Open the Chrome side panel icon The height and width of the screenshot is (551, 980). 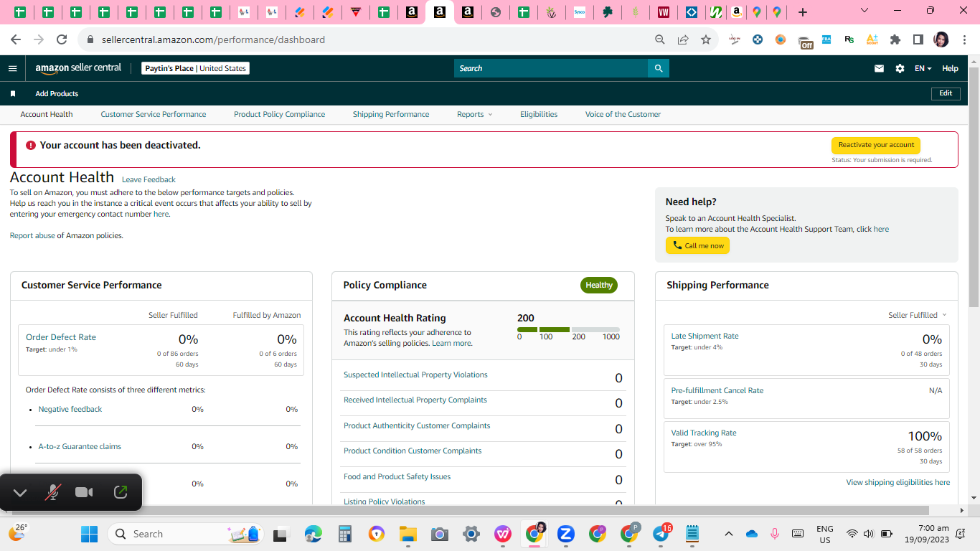918,39
